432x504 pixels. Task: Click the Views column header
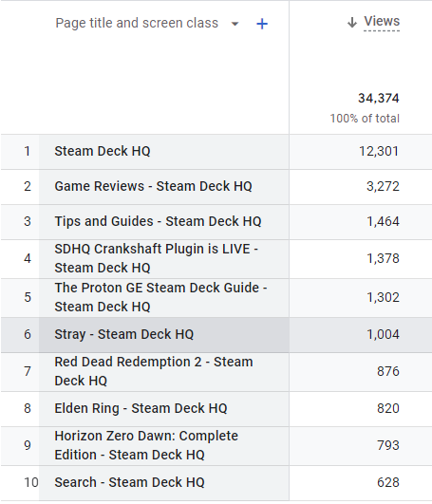(x=382, y=22)
